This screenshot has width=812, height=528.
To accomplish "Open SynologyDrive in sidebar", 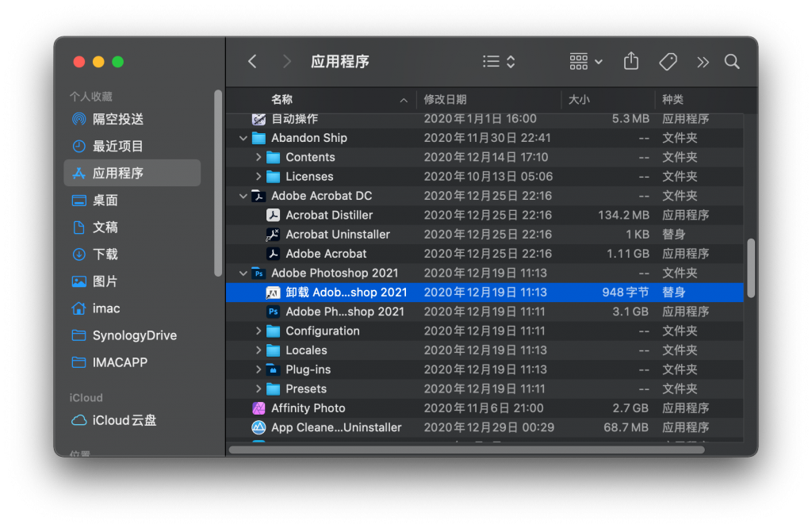I will point(132,335).
